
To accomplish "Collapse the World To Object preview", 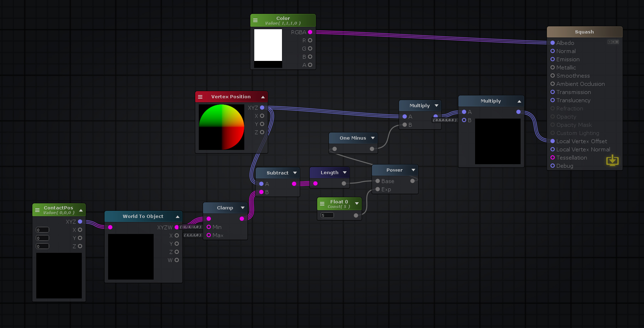I will 177,217.
